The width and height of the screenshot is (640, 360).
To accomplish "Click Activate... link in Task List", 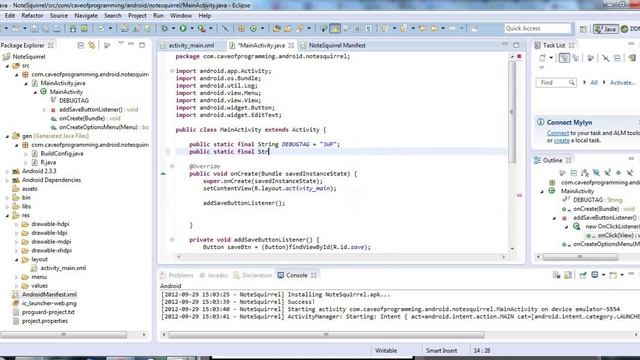I will click(x=622, y=82).
